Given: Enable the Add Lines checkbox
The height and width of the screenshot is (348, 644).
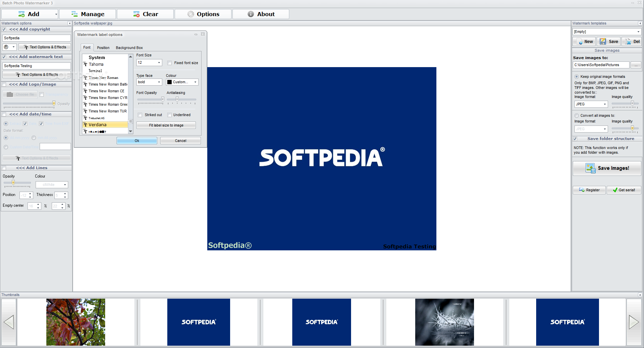Looking at the screenshot, I should coord(4,168).
